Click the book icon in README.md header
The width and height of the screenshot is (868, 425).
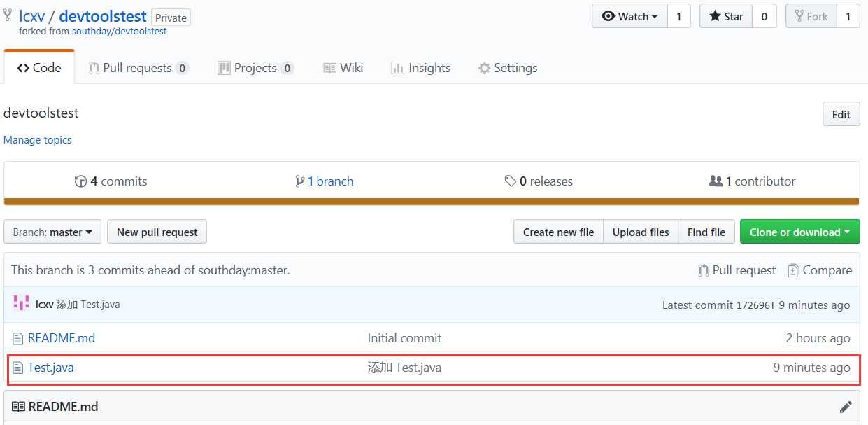point(18,406)
